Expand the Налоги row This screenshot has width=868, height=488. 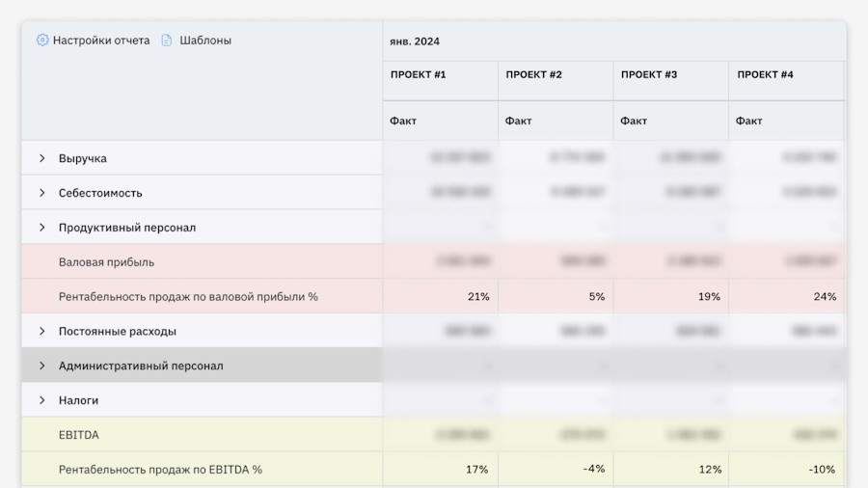[x=42, y=400]
